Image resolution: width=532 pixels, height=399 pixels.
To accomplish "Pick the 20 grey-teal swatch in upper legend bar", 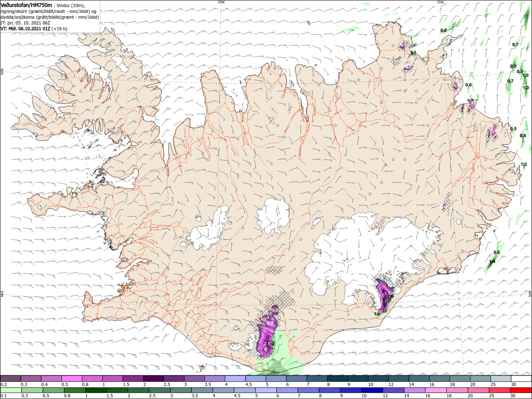I will pos(481,379).
